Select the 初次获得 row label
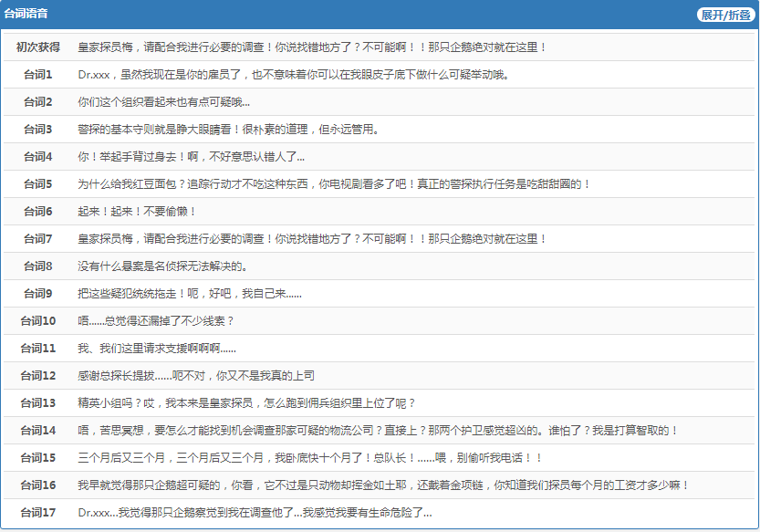This screenshot has width=760, height=532. tap(38, 47)
